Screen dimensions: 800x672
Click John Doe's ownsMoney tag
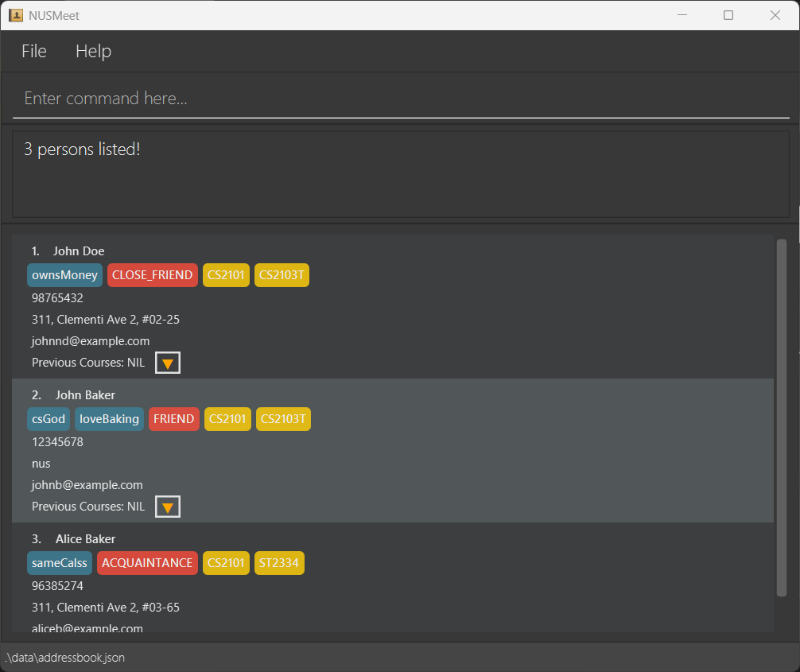[x=65, y=275]
